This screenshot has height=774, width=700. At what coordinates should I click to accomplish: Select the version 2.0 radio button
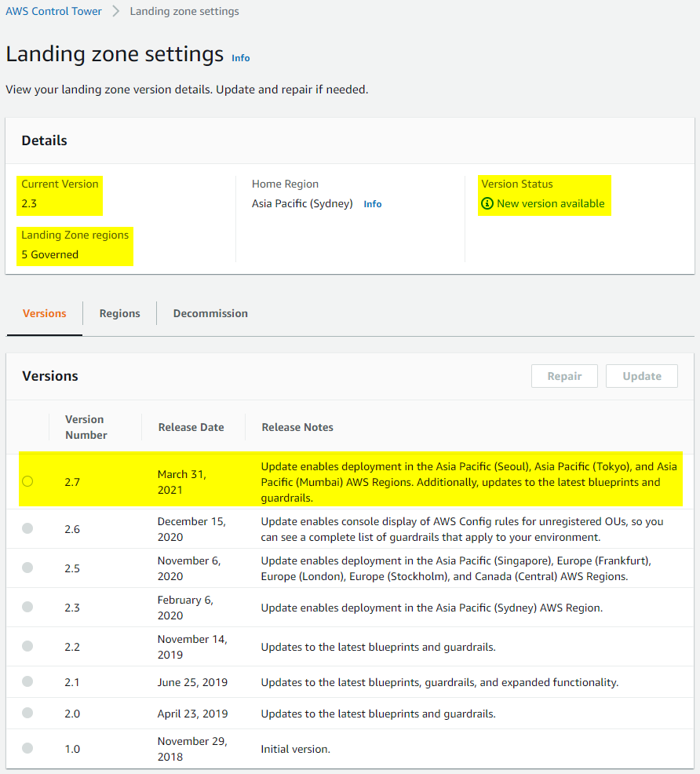pos(27,714)
